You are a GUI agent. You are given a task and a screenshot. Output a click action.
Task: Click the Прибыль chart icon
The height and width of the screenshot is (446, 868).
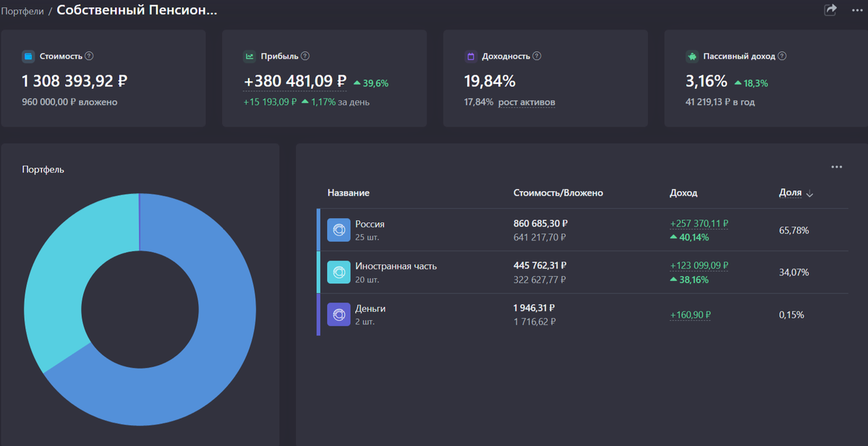(250, 56)
